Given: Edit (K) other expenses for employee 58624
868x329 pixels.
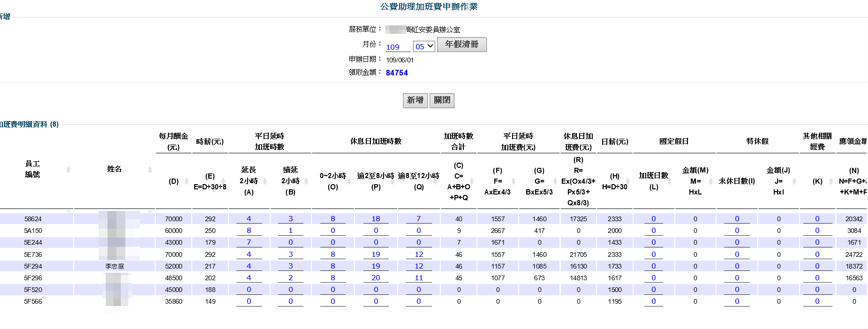Looking at the screenshot, I should tap(817, 219).
